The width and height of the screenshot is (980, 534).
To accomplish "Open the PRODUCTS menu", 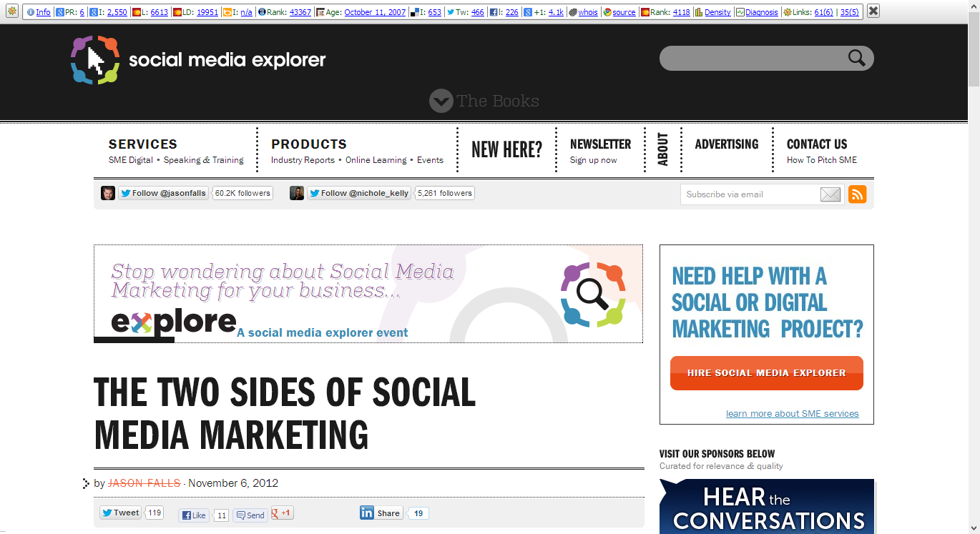I will click(309, 144).
